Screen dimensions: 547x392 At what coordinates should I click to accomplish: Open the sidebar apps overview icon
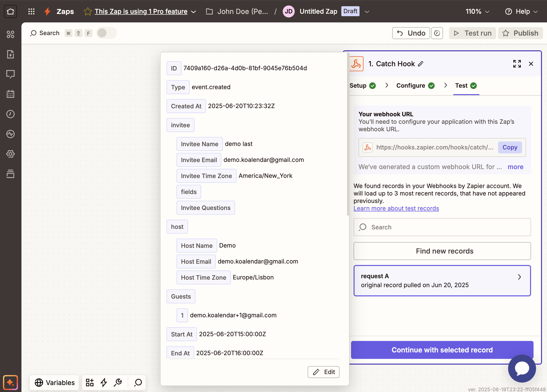10,34
